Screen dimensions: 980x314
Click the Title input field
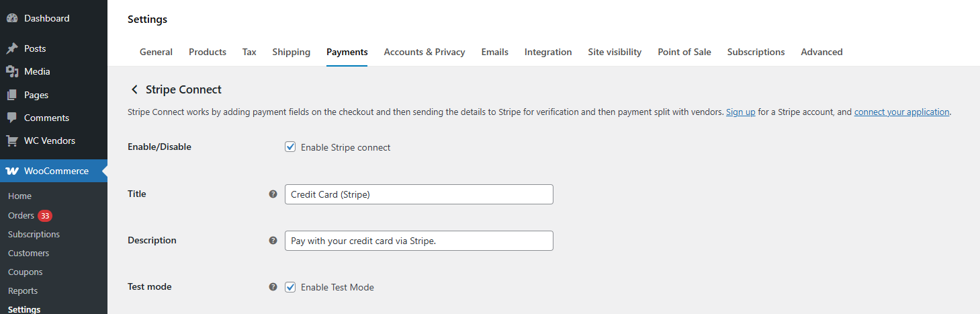tap(419, 194)
